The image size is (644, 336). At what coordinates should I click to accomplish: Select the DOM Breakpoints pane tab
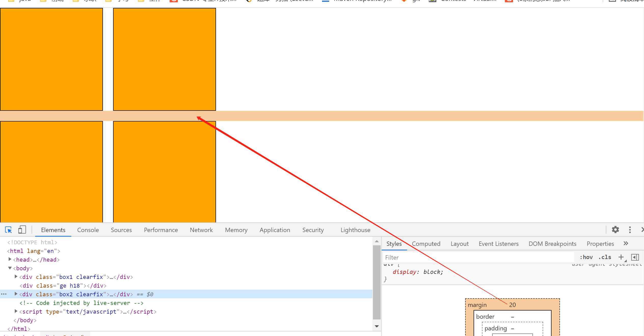coord(552,244)
